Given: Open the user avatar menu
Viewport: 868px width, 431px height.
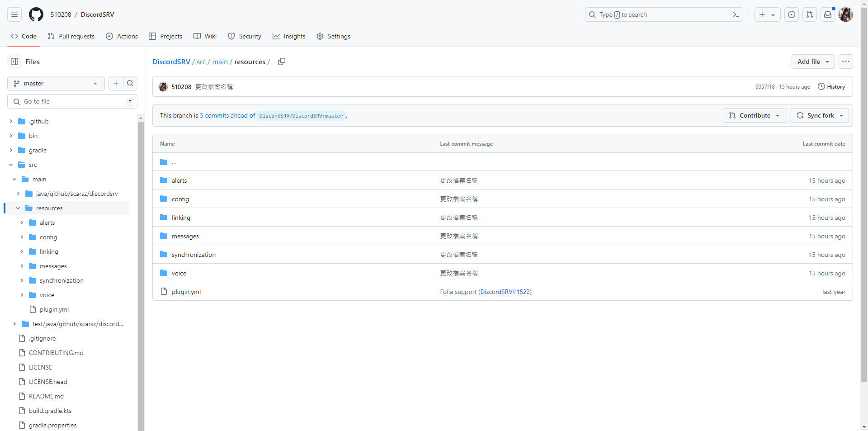Looking at the screenshot, I should tap(846, 14).
